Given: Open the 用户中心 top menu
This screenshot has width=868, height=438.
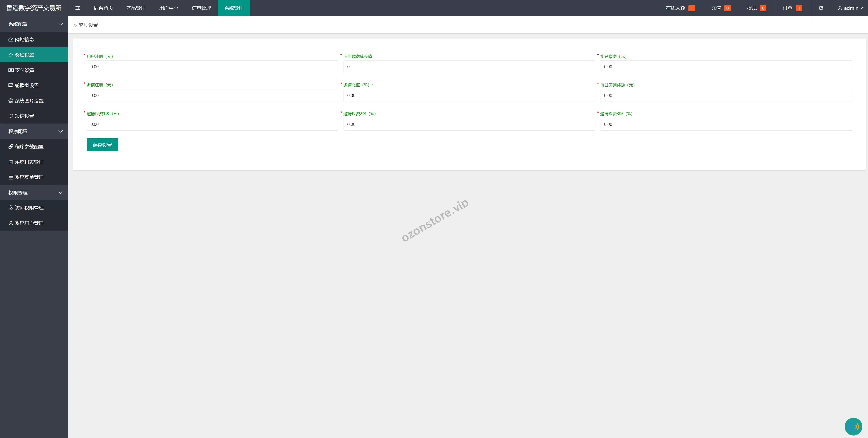Looking at the screenshot, I should [168, 8].
